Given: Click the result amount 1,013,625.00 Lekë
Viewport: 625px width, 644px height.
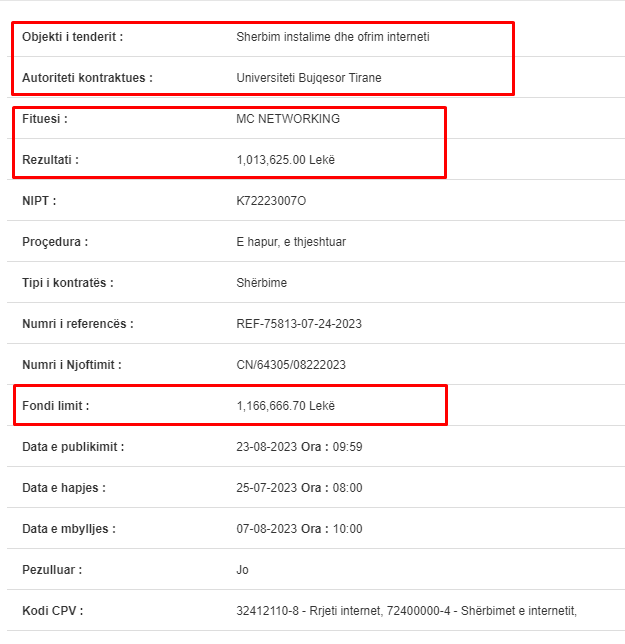Looking at the screenshot, I should coord(285,160).
